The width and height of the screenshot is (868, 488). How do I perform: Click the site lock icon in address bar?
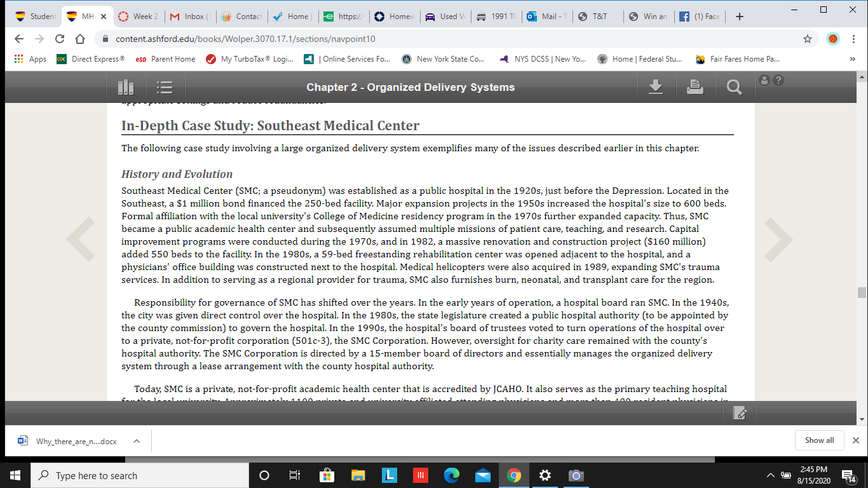[105, 39]
